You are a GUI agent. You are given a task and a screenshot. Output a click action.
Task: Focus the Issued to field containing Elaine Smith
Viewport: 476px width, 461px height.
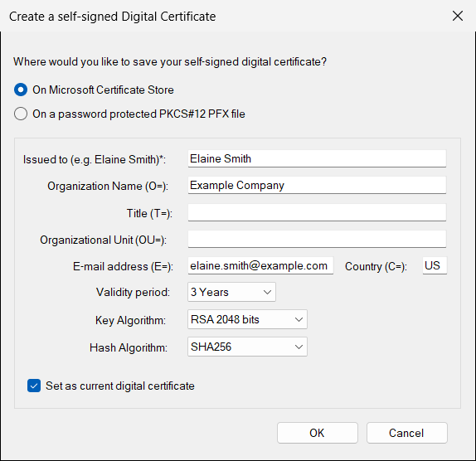pyautogui.click(x=317, y=158)
